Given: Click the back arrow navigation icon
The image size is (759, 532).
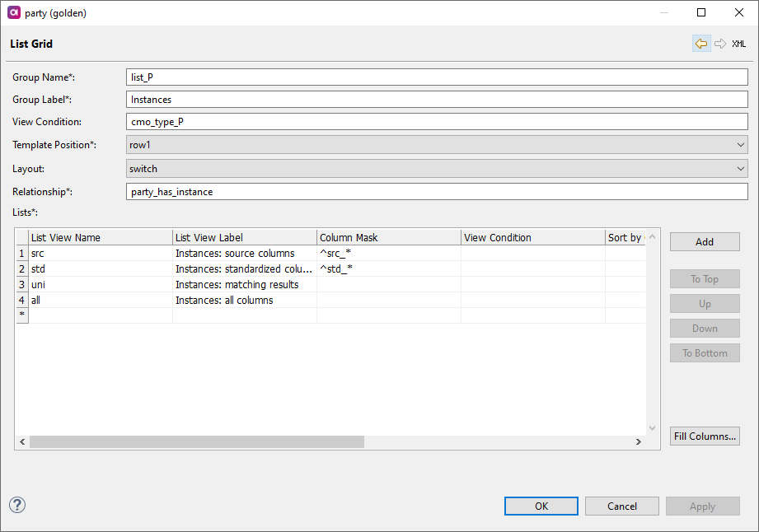Looking at the screenshot, I should click(701, 44).
